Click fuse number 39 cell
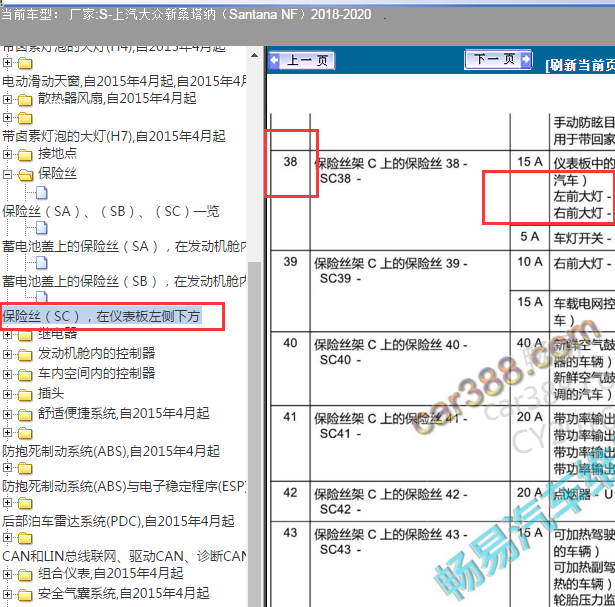 [x=290, y=291]
